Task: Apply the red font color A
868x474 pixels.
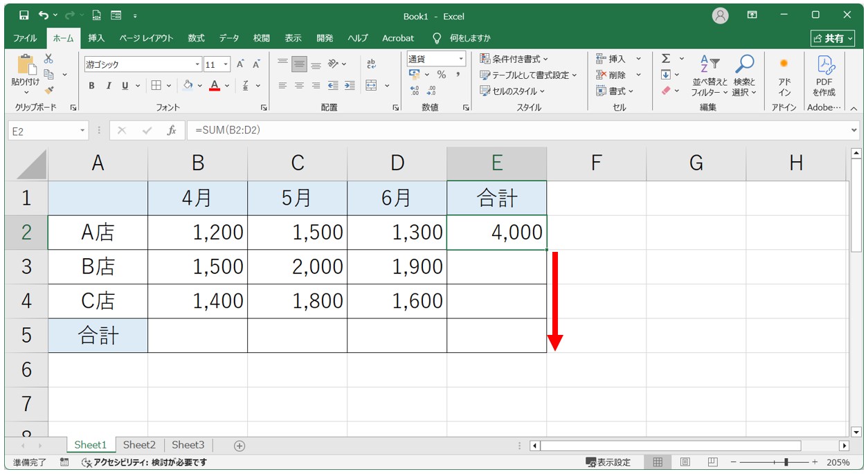Action: 215,86
